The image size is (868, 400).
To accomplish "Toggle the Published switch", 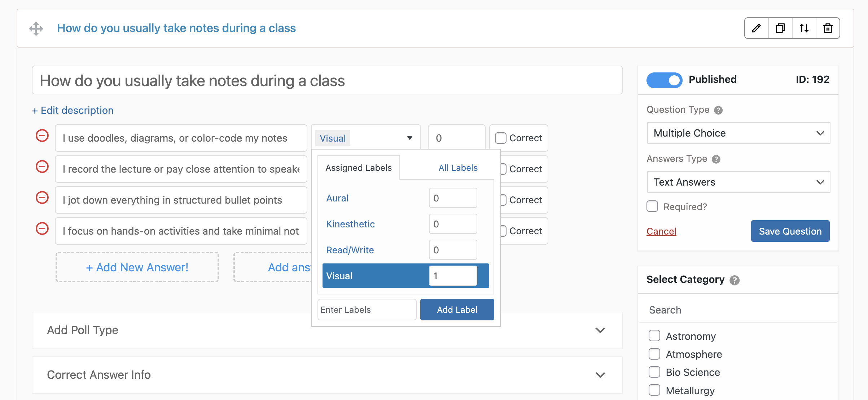I will [664, 80].
